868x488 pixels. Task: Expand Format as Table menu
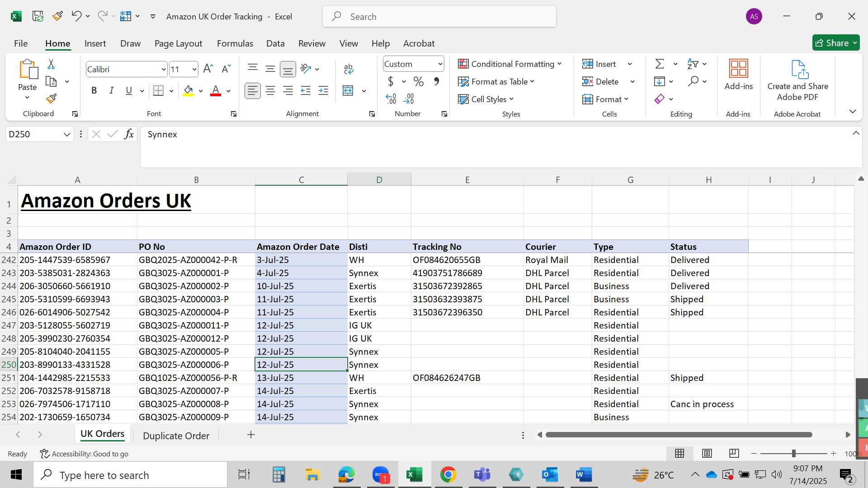[496, 81]
